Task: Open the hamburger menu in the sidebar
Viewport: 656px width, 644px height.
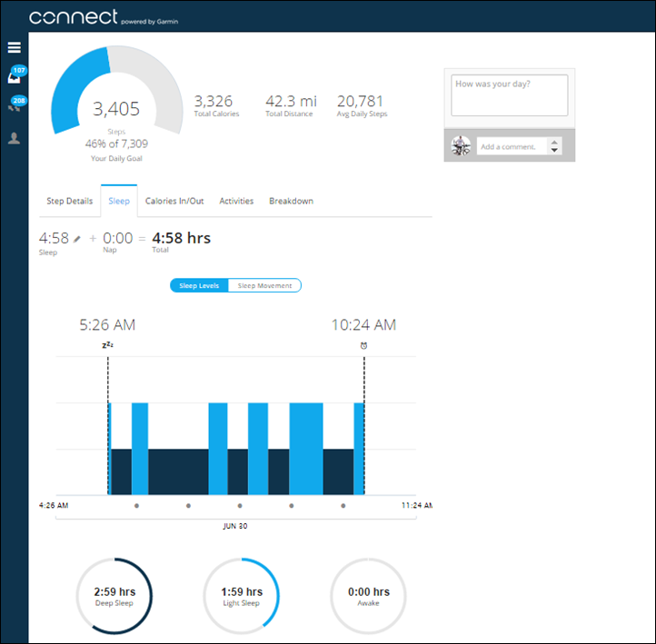Action: (x=14, y=47)
